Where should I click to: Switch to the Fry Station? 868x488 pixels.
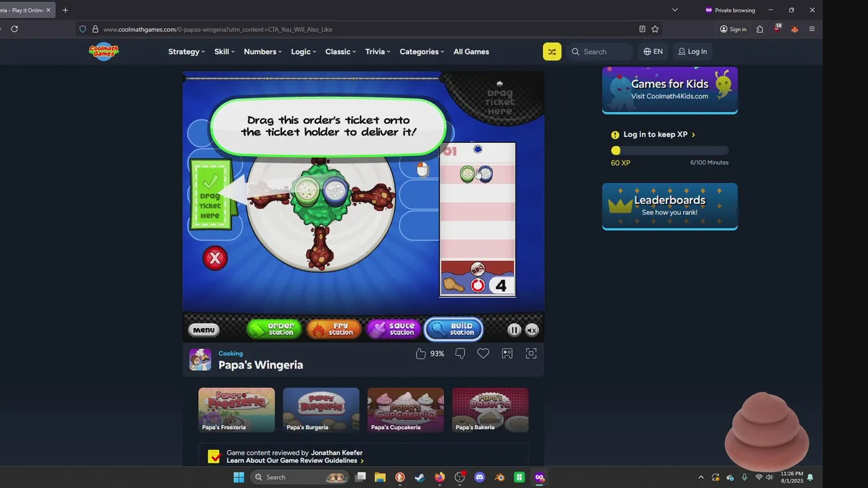(334, 329)
